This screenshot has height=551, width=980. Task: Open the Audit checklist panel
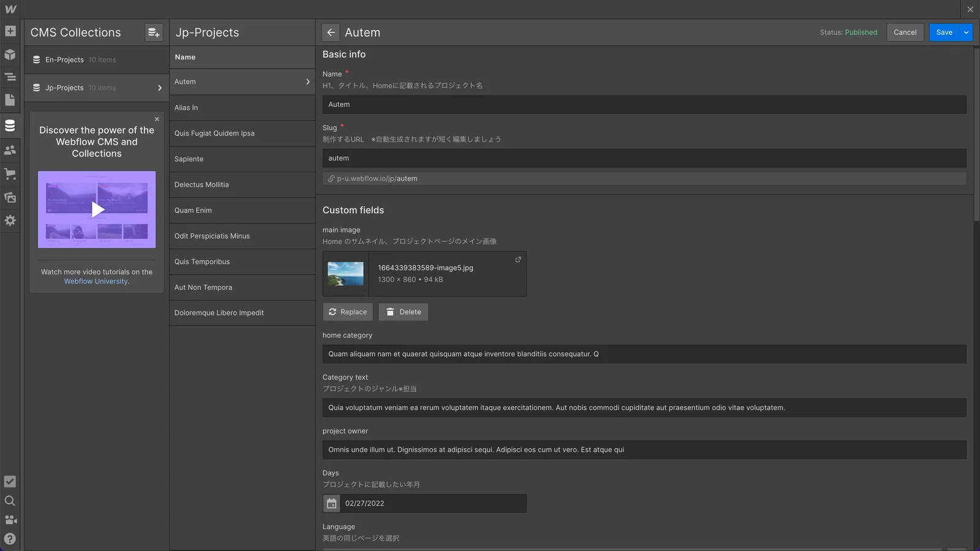[10, 482]
